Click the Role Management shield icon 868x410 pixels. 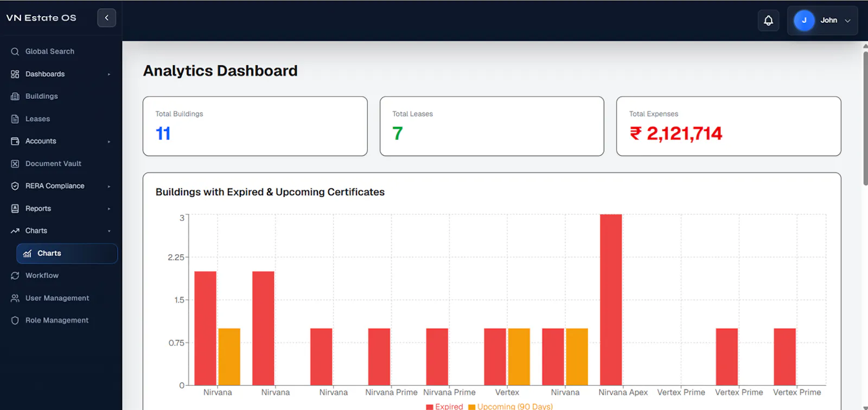coord(15,321)
